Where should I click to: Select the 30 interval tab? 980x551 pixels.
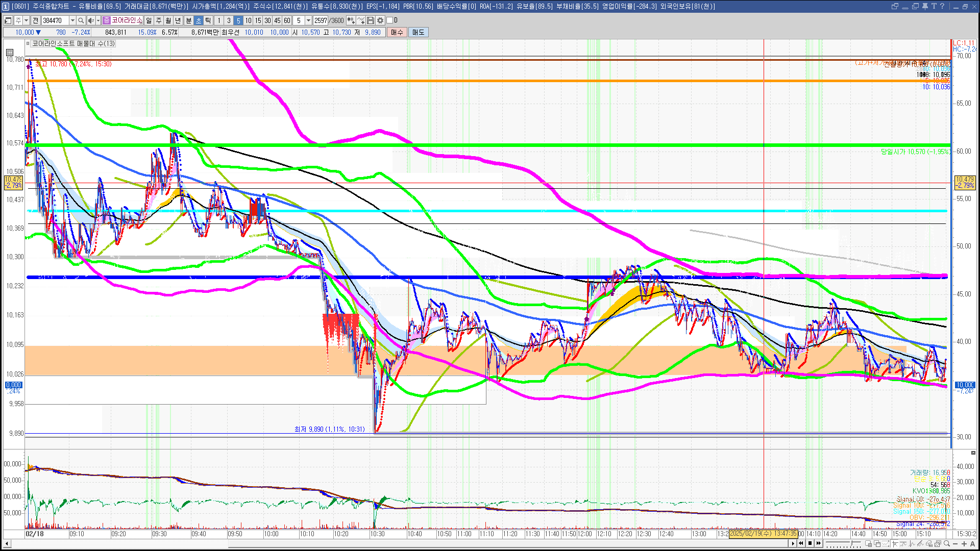coord(267,20)
